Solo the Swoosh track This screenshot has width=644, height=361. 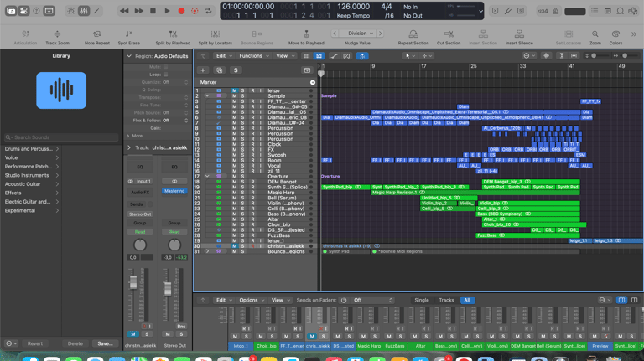click(x=243, y=155)
